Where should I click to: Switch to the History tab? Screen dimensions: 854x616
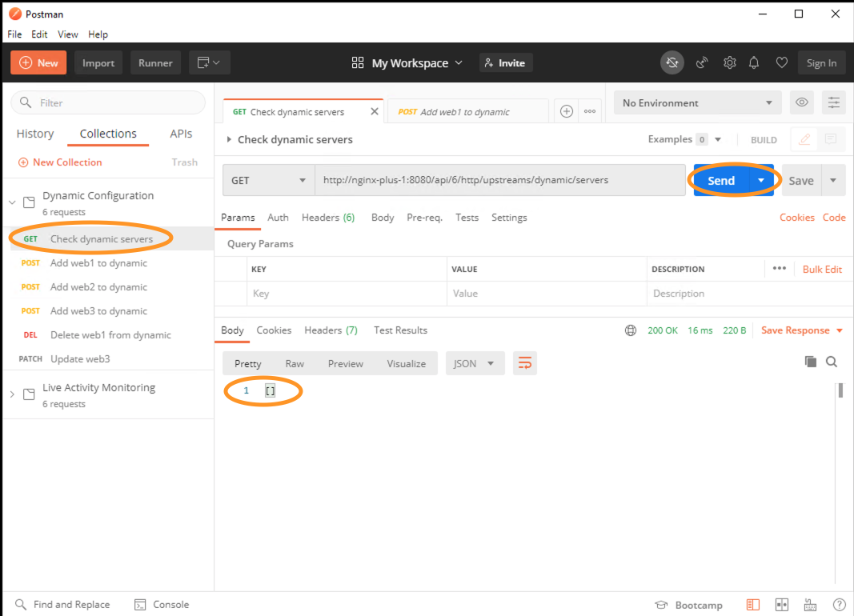(x=35, y=134)
